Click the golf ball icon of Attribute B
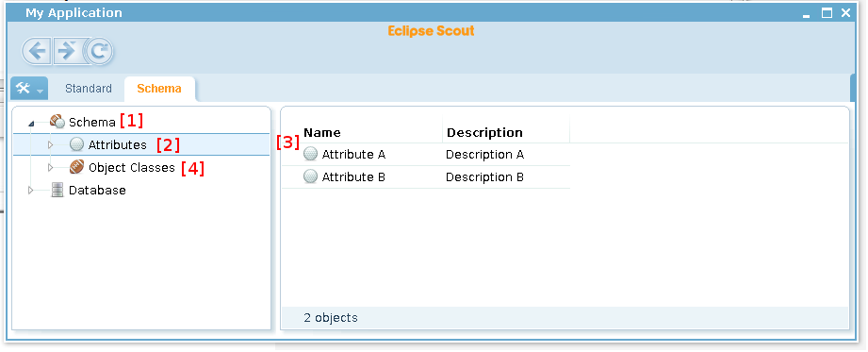The width and height of the screenshot is (868, 352). (x=311, y=176)
